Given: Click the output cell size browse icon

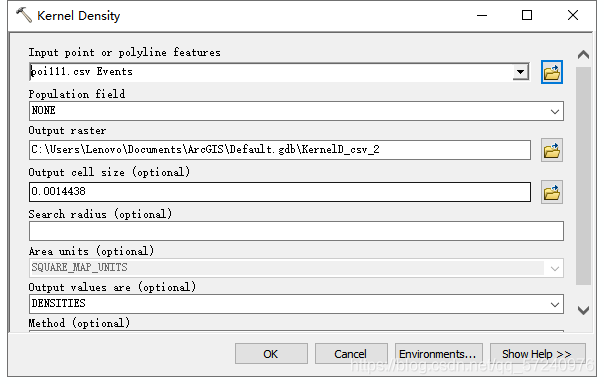Looking at the screenshot, I should [x=552, y=192].
